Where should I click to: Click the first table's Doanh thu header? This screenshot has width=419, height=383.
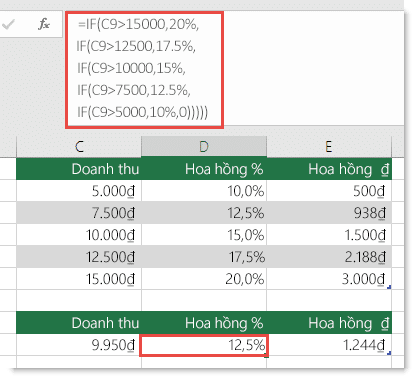coord(79,169)
